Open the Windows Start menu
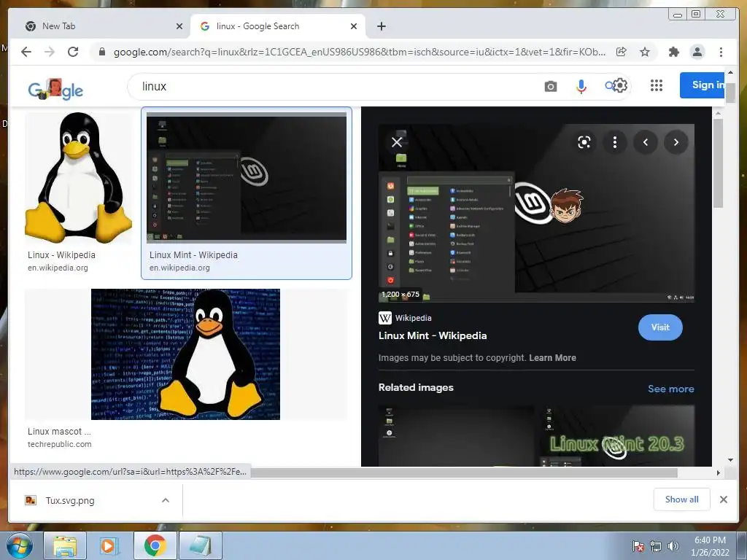 coord(20,545)
